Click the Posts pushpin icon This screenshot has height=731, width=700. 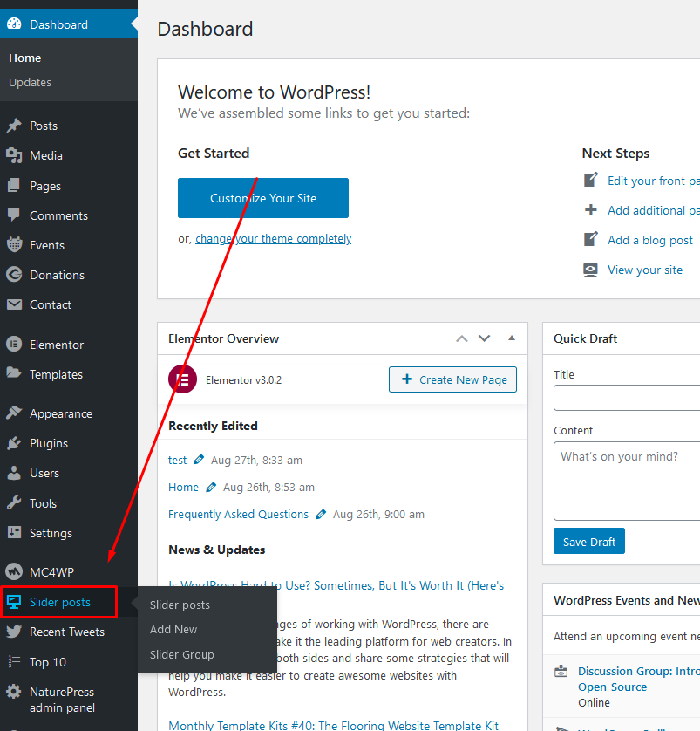tap(14, 126)
